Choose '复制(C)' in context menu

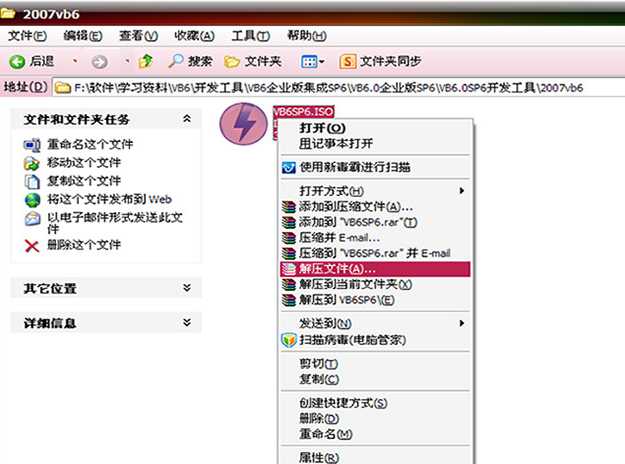pos(375,379)
